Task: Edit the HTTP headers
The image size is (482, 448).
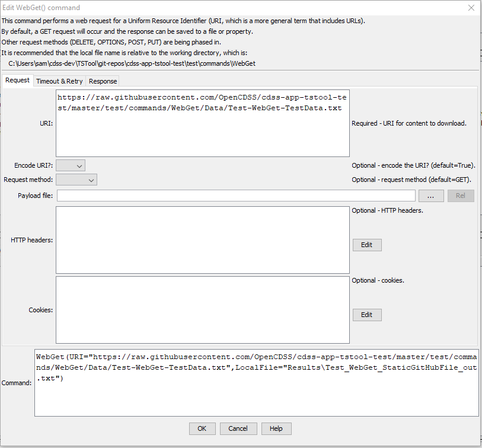Action: pos(367,245)
